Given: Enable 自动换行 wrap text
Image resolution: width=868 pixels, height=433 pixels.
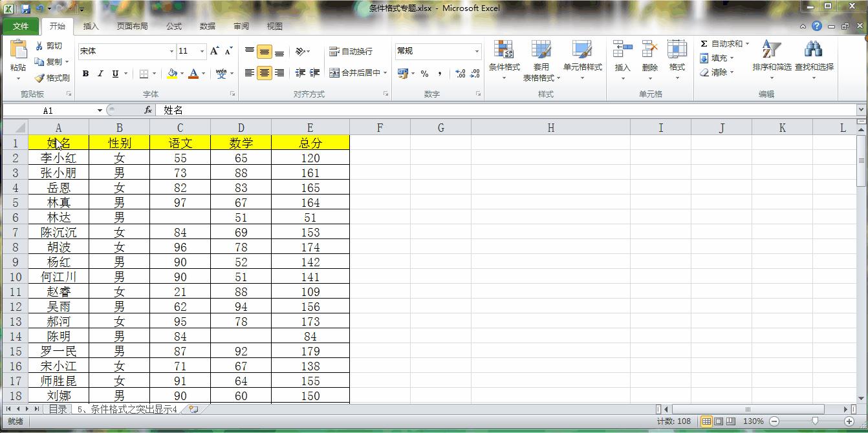Looking at the screenshot, I should (349, 50).
